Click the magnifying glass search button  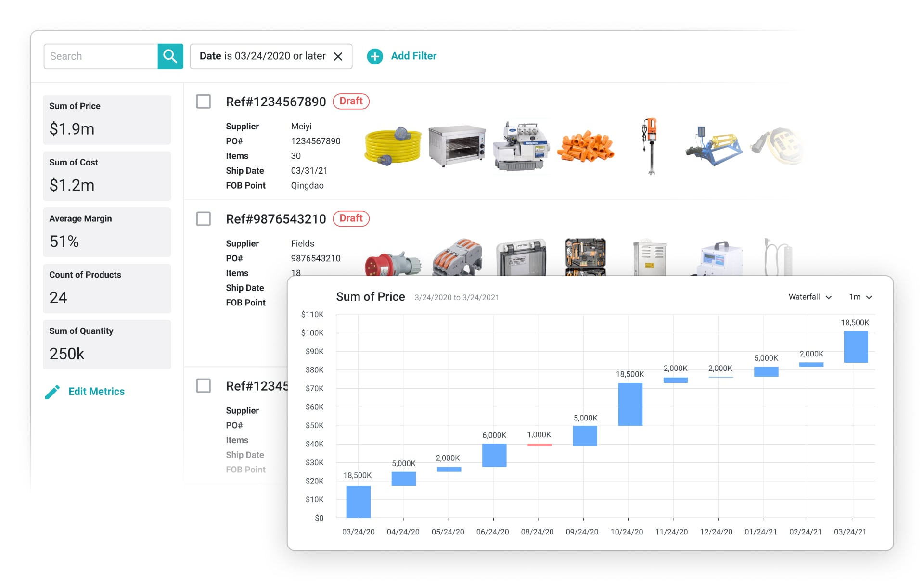pyautogui.click(x=170, y=56)
